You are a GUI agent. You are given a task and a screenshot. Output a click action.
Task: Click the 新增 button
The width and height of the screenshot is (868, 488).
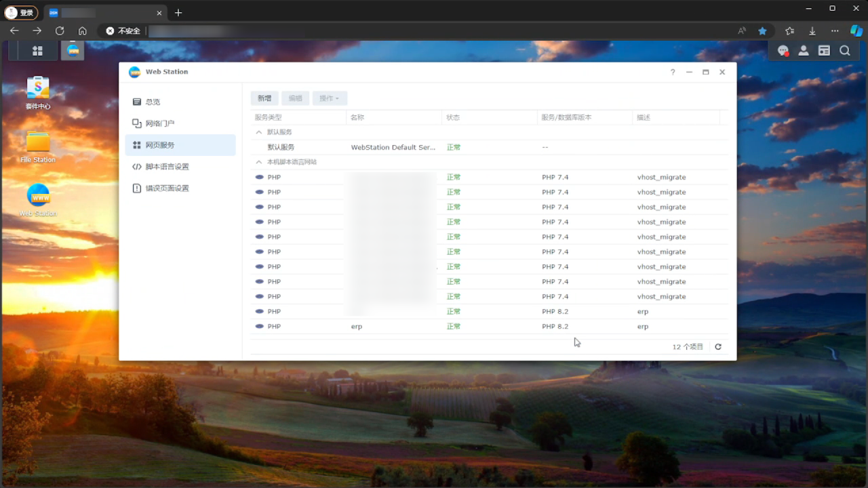click(x=264, y=98)
